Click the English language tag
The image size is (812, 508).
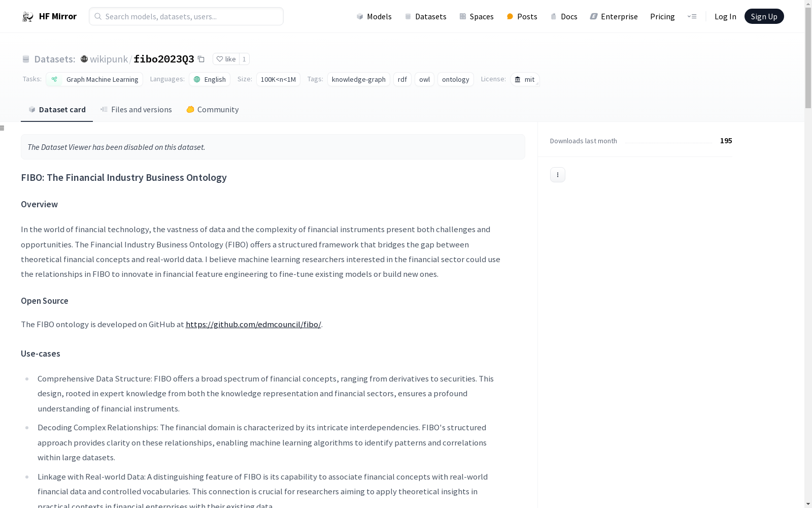(x=210, y=79)
